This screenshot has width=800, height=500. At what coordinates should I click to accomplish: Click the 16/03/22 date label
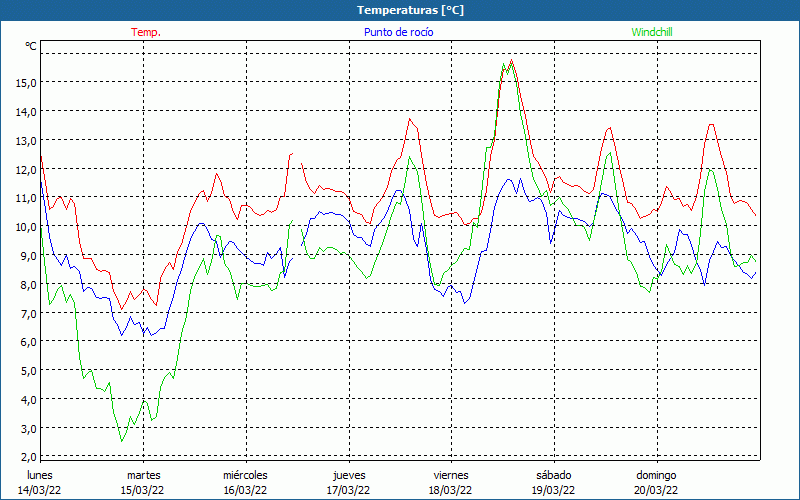[x=245, y=490]
